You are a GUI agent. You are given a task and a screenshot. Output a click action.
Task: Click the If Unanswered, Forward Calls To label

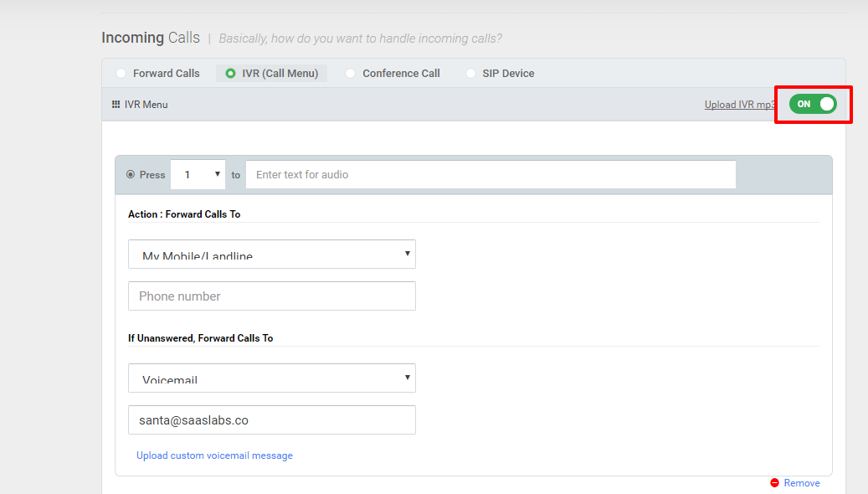[200, 338]
